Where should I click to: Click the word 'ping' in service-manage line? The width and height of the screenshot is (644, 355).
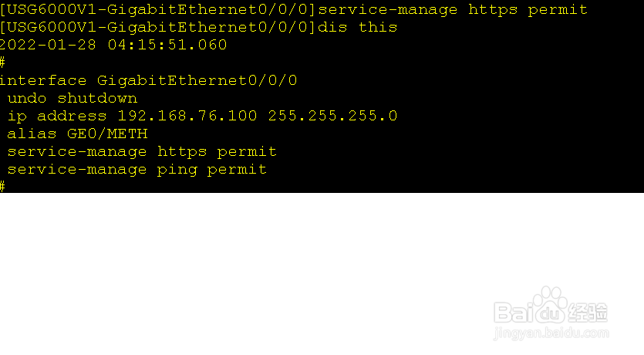[x=177, y=169]
